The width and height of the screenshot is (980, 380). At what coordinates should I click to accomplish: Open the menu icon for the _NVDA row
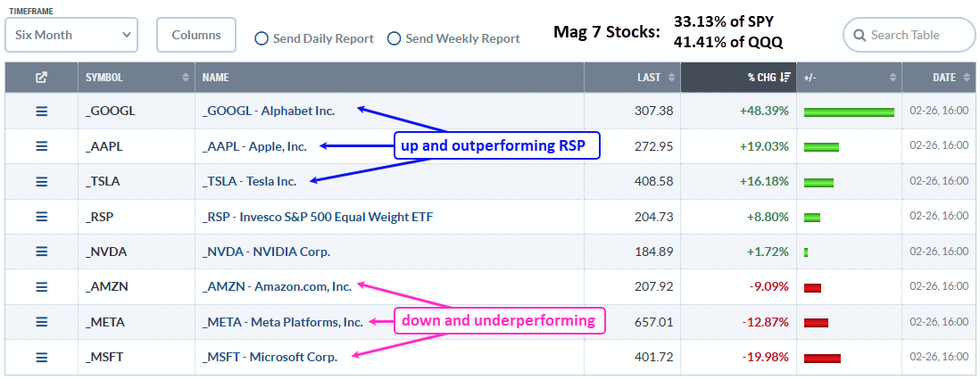click(41, 252)
